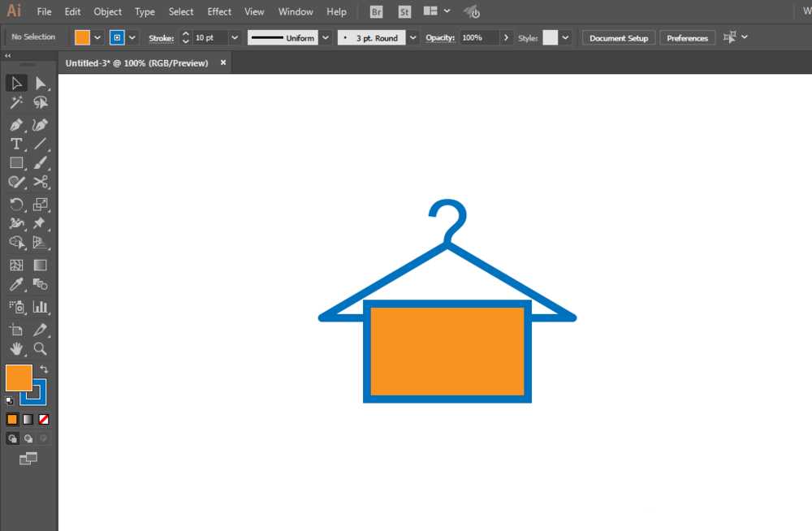Image resolution: width=812 pixels, height=531 pixels.
Task: Open Adobe Bridge from the Br icon
Action: tap(376, 12)
